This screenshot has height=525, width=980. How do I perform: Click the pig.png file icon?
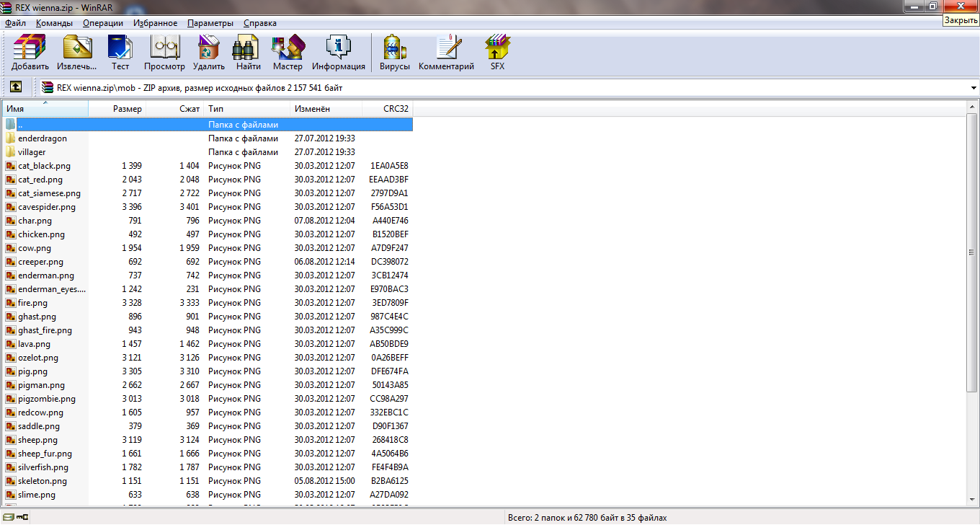tap(11, 371)
